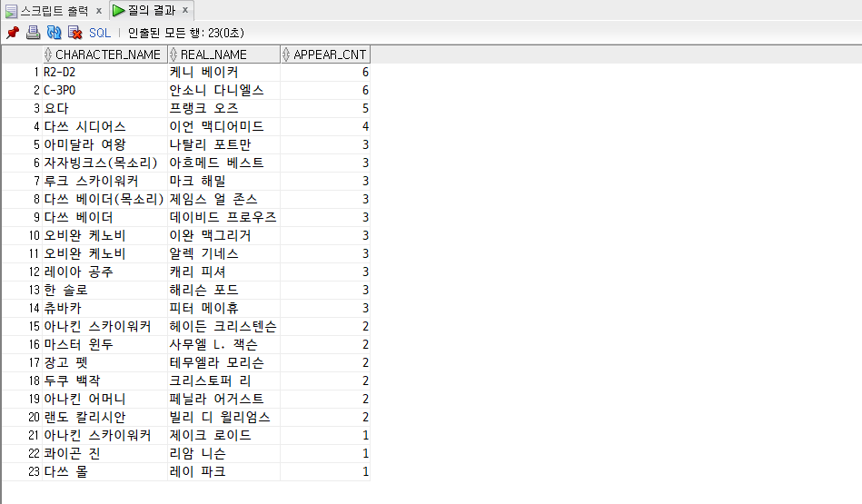Select the C-3PO cell
Screen dimensions: 862x504
pyautogui.click(x=105, y=90)
